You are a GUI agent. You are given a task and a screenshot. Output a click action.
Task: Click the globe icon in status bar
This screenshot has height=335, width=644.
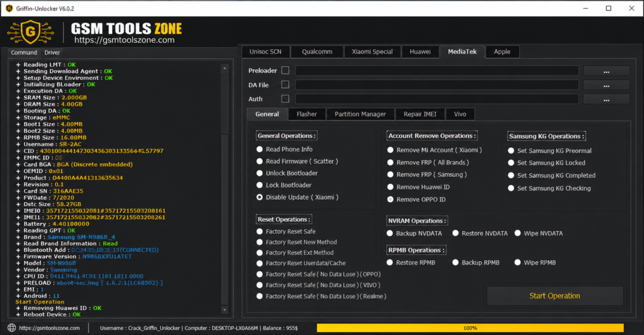pos(12,327)
